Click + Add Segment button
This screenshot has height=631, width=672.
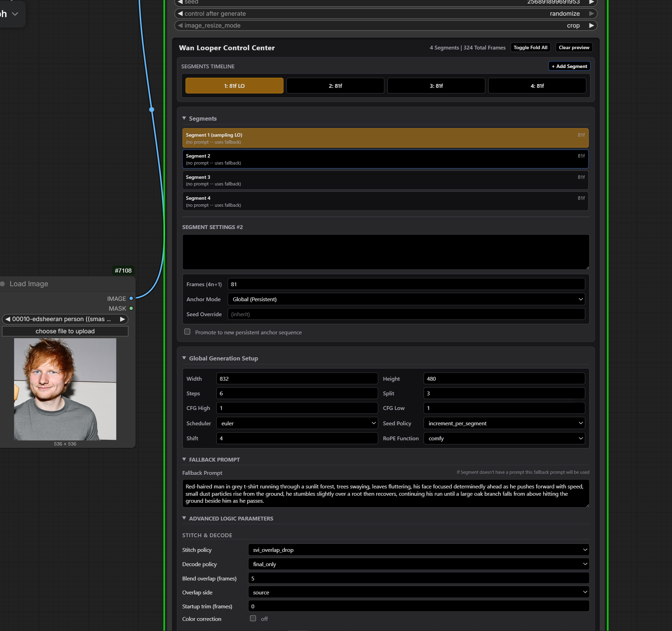(x=569, y=66)
